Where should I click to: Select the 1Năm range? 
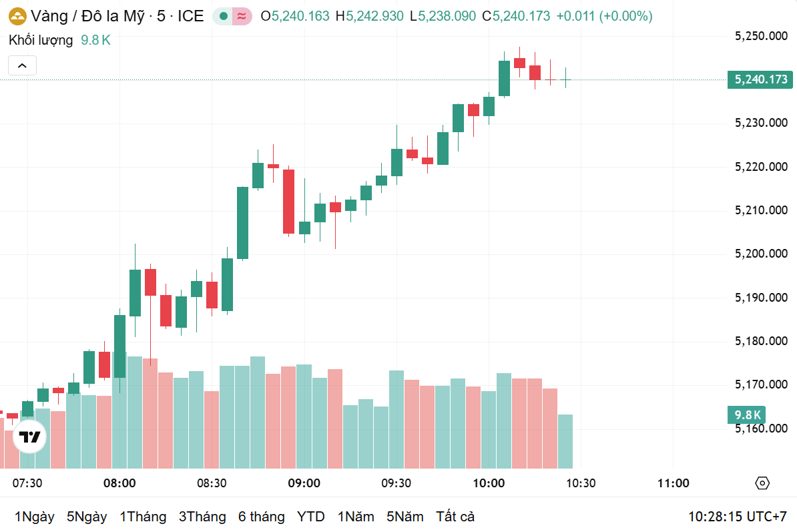(356, 517)
